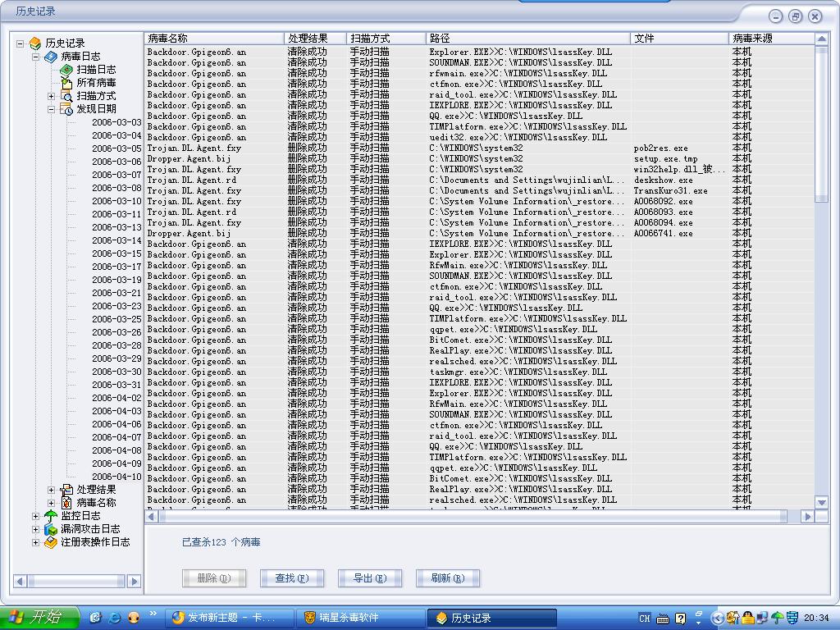Select date 2006-04-06 in tree
This screenshot has height=630, width=840.
click(x=116, y=424)
